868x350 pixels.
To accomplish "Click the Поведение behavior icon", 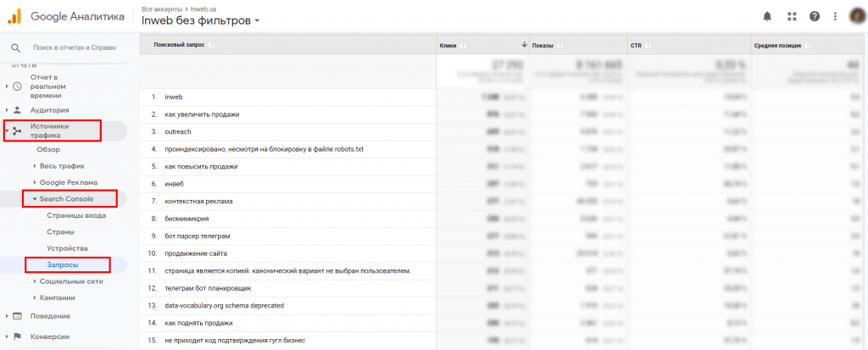I will (17, 316).
